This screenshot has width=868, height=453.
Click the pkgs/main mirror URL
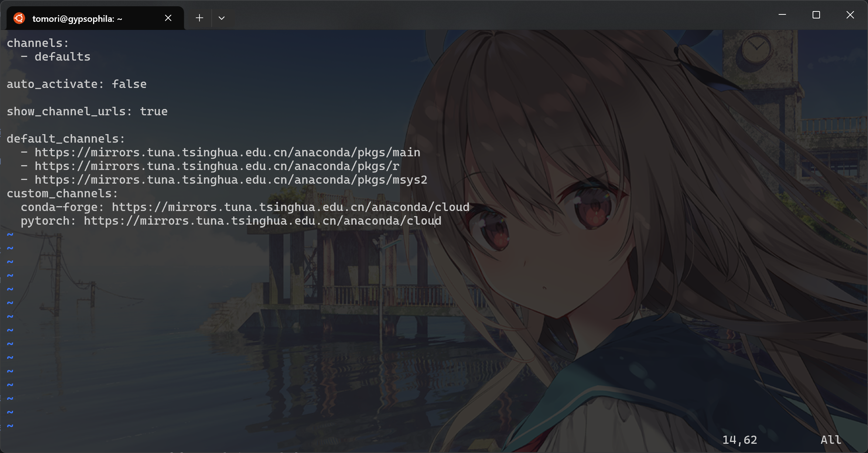(x=227, y=153)
